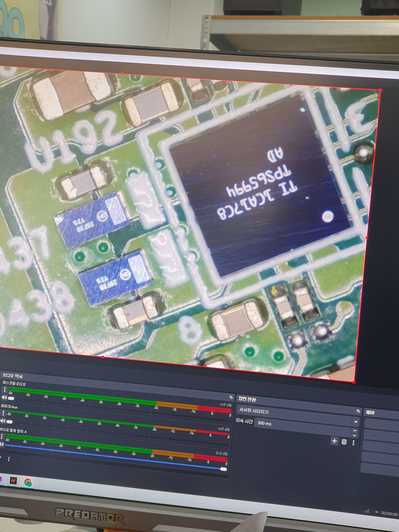The image size is (399, 532).
Task: Expand the 서서히 사라지기 transition dropdown
Action: point(356,422)
